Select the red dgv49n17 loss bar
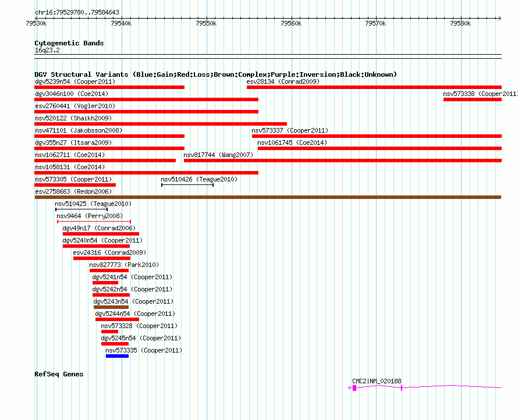The width and height of the screenshot is (518, 420). (x=101, y=234)
